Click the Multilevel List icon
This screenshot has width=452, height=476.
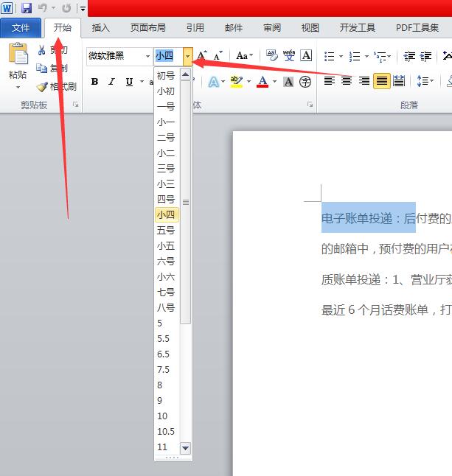pos(380,57)
